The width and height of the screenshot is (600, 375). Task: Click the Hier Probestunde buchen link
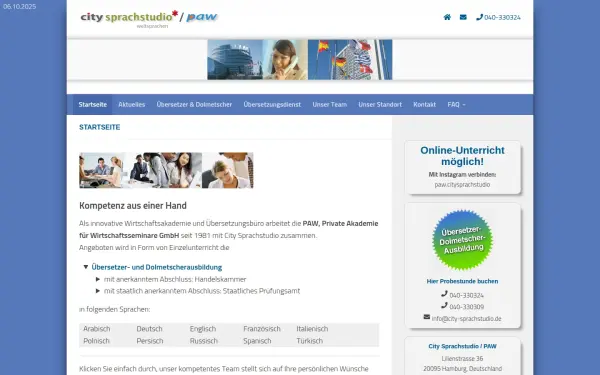[x=462, y=281]
